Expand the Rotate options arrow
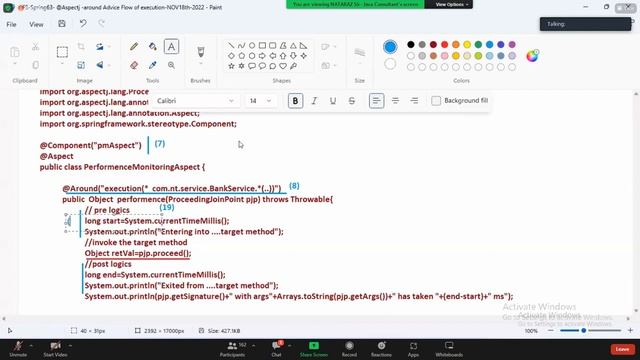The height and width of the screenshot is (360, 640). tap(109, 47)
